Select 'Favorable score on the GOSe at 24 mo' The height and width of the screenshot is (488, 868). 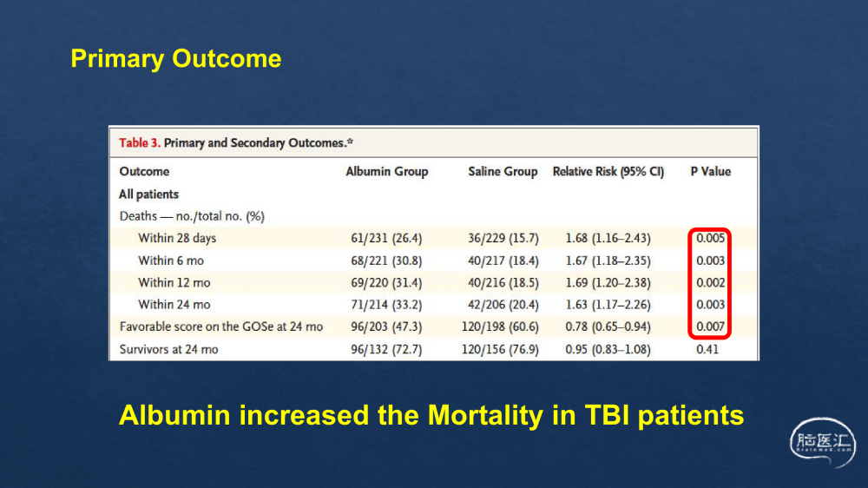coord(221,326)
